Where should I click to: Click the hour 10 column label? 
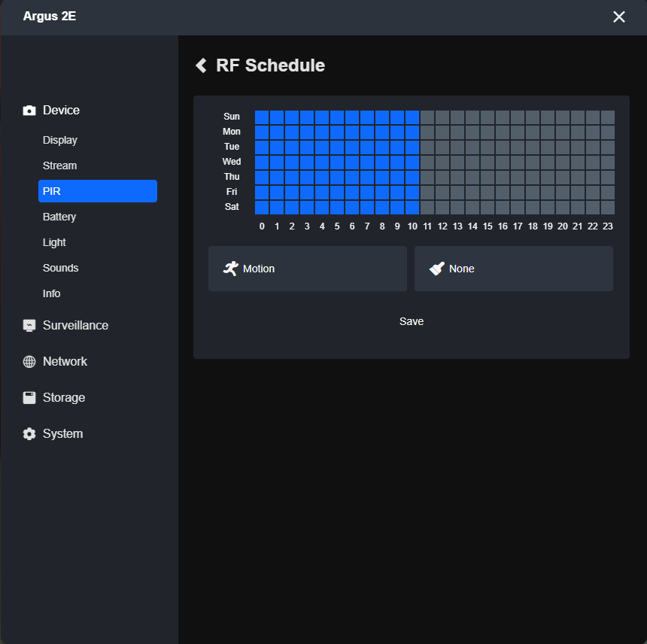coord(412,226)
